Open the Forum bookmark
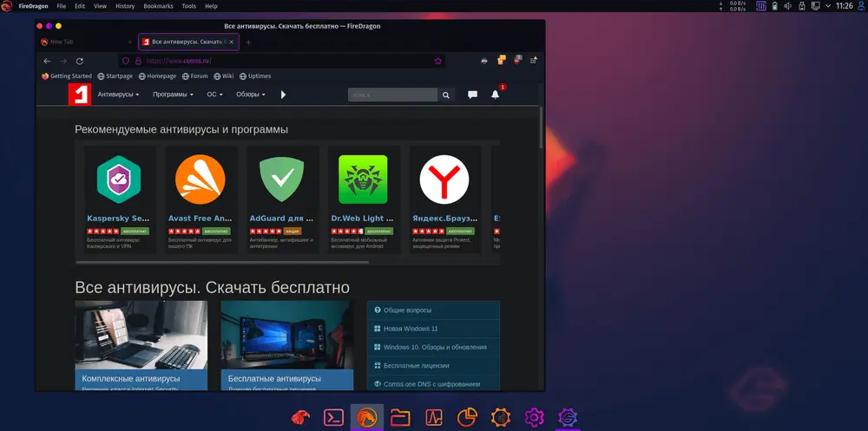868x431 pixels. click(x=194, y=76)
